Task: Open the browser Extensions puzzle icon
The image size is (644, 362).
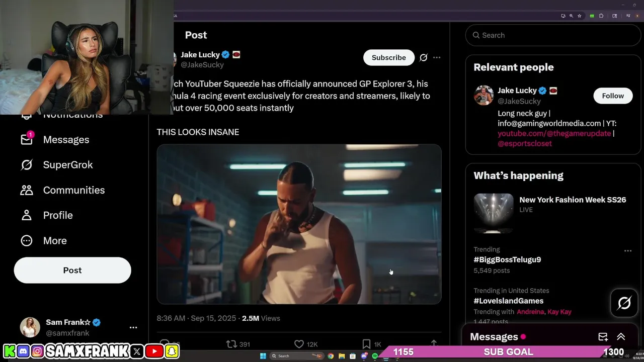Action: coord(601,16)
